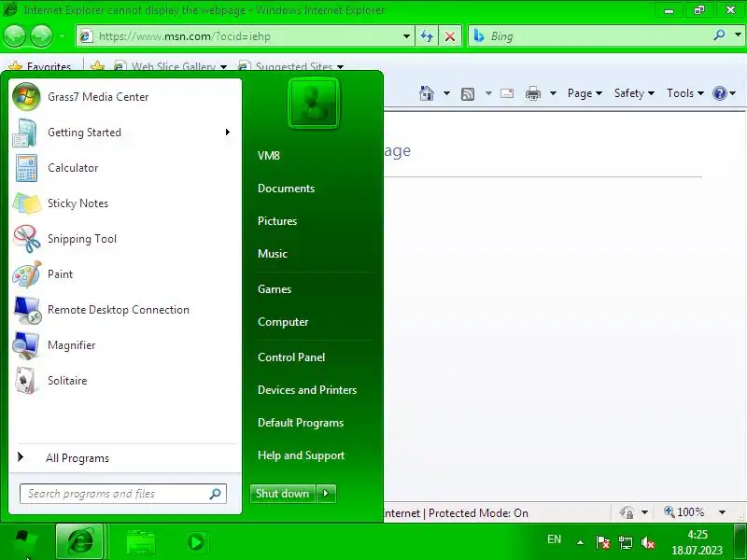747x560 pixels.
Task: Click the IE Help question mark icon
Action: [x=719, y=93]
